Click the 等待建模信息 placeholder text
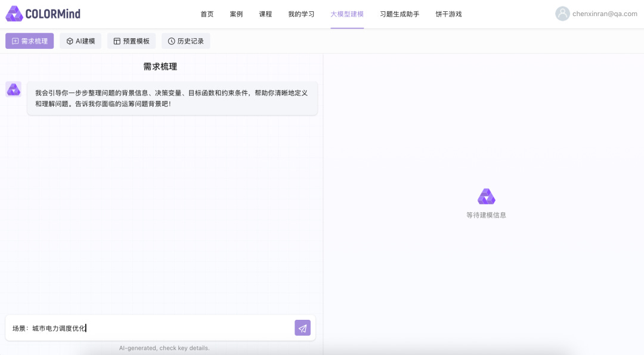 tap(487, 215)
